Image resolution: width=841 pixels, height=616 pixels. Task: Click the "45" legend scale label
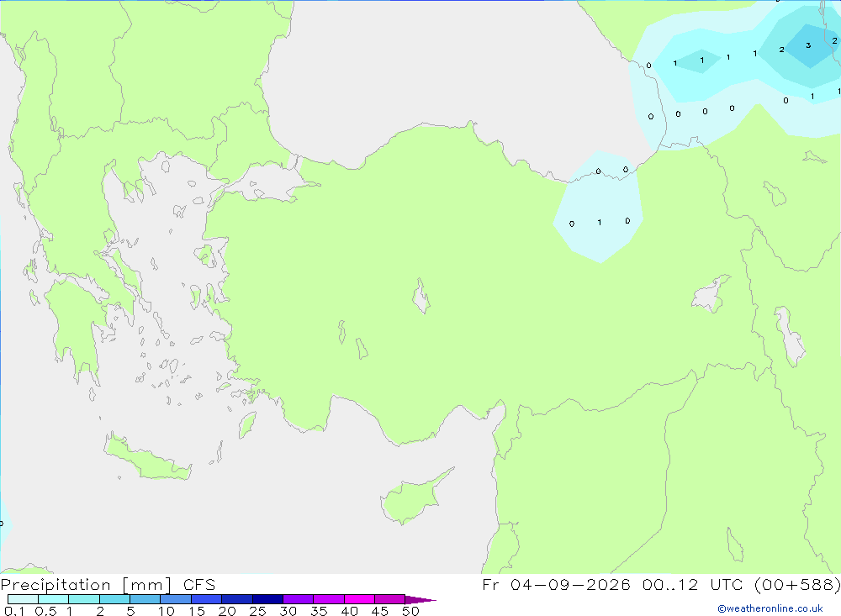[380, 611]
